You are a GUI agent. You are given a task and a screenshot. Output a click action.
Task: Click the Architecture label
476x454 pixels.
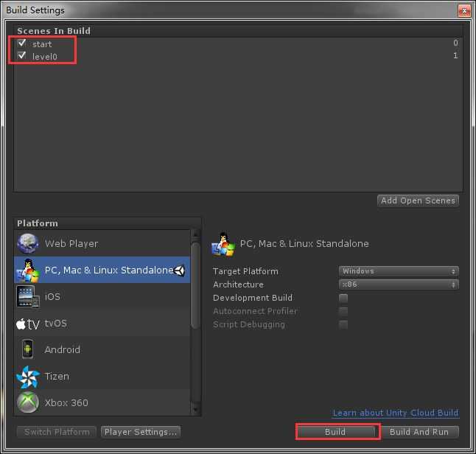[238, 284]
